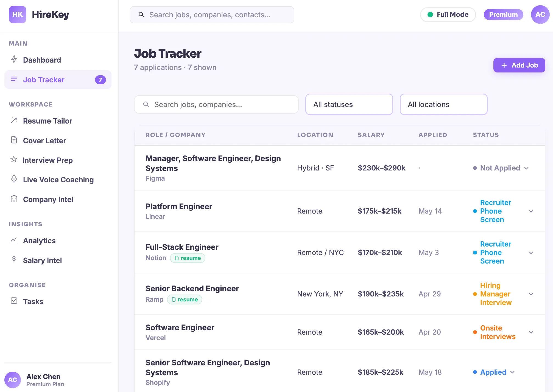The width and height of the screenshot is (553, 392).
Task: Click the HK HireKey logo icon
Action: point(18,15)
